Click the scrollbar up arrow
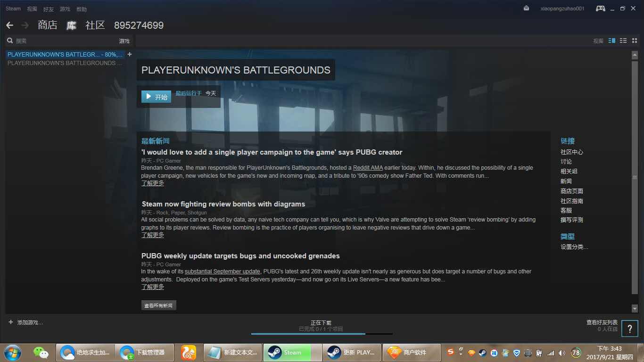644x362 pixels. click(x=635, y=55)
